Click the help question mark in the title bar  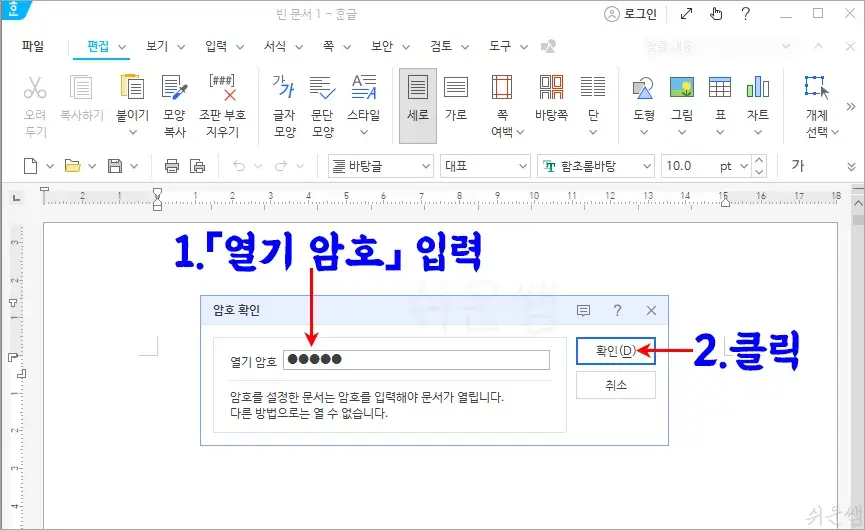746,14
